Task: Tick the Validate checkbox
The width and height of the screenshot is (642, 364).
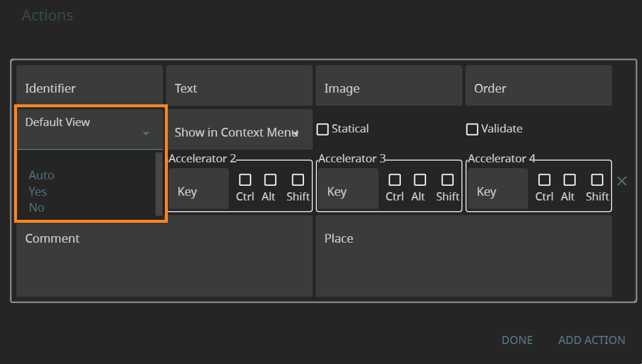Action: click(472, 130)
